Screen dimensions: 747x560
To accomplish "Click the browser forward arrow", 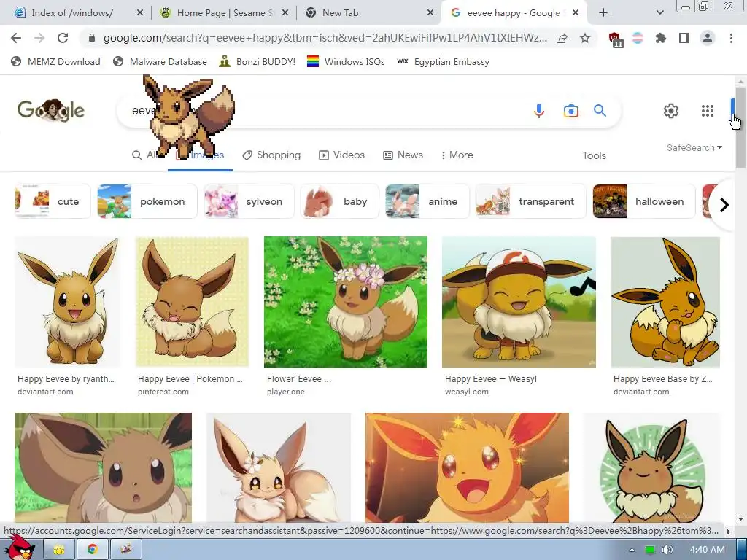I will coord(39,38).
